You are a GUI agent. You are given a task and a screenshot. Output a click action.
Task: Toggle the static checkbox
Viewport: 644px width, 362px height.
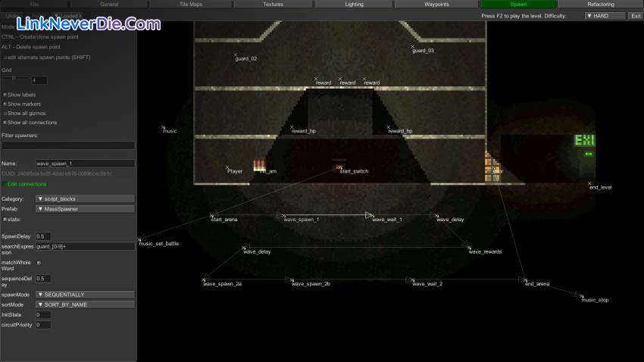coord(5,220)
